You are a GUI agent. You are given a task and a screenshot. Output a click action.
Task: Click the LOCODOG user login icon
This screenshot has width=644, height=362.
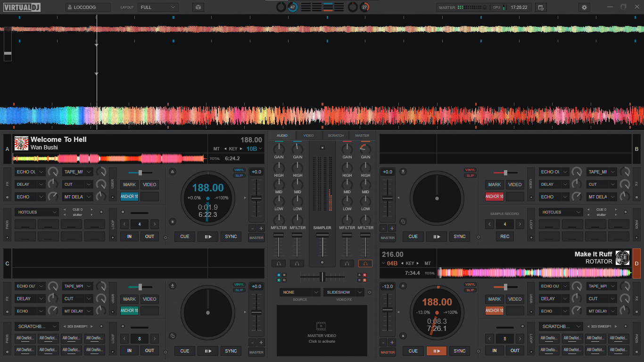pyautogui.click(x=69, y=8)
